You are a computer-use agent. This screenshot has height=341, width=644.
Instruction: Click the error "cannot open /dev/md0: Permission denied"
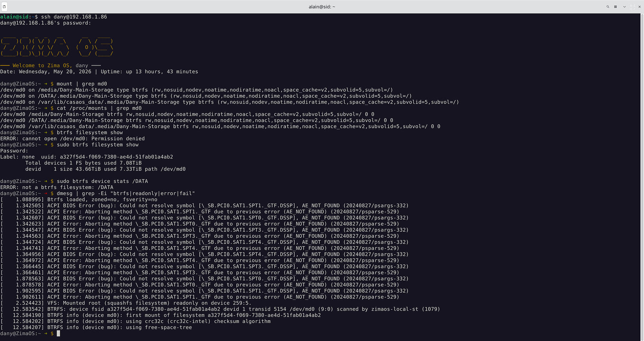83,139
